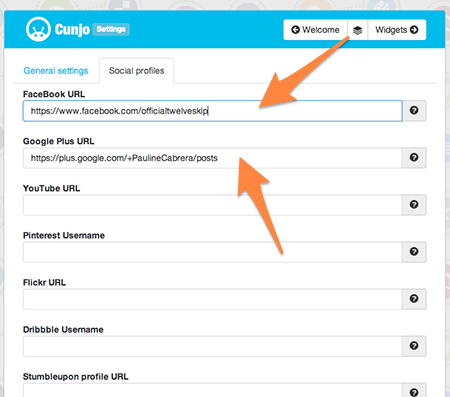Click the Dribbble Username label
This screenshot has height=397, width=450.
[63, 329]
